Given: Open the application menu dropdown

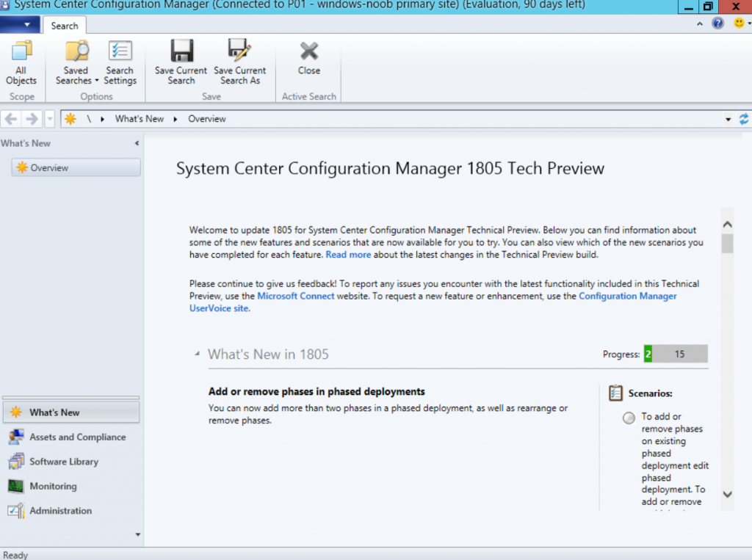Looking at the screenshot, I should point(20,24).
